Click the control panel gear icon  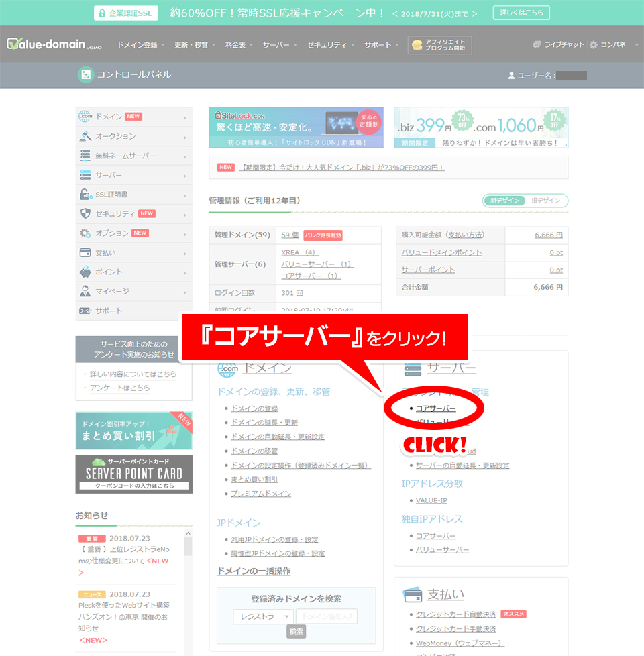tap(593, 45)
